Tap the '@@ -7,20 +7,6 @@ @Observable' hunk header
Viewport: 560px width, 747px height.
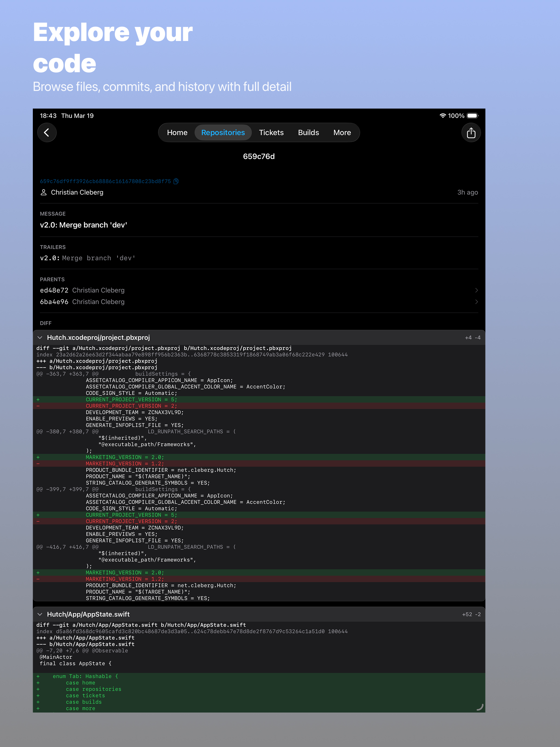click(x=82, y=650)
